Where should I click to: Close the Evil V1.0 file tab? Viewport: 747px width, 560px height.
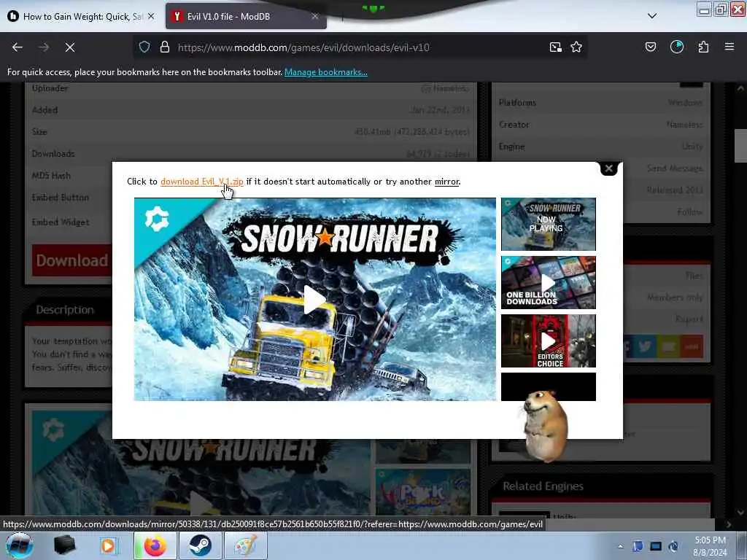click(x=315, y=16)
